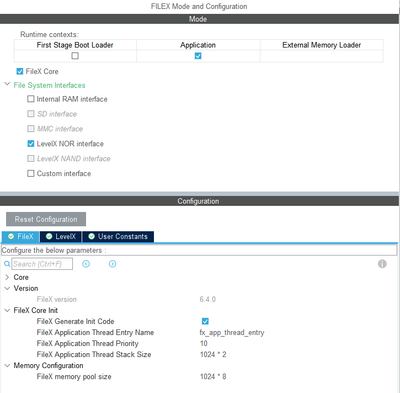Select memory pool size 1024 * 8
The width and height of the screenshot is (400, 393).
(x=213, y=377)
